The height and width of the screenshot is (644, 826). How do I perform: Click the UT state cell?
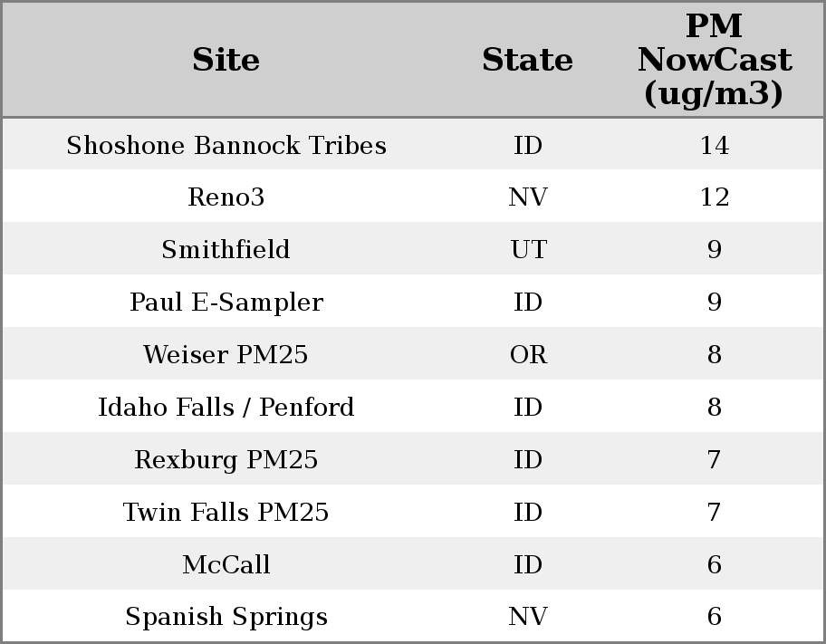(x=528, y=250)
